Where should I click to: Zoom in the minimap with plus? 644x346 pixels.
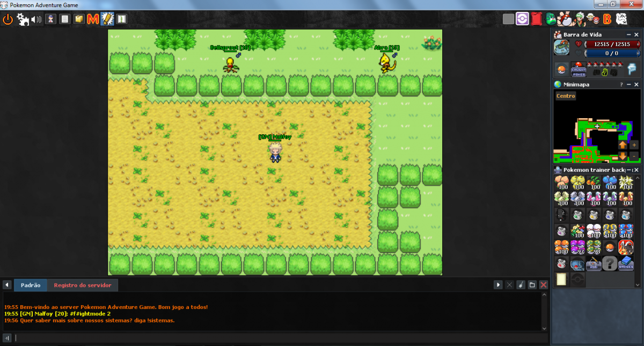(634, 145)
